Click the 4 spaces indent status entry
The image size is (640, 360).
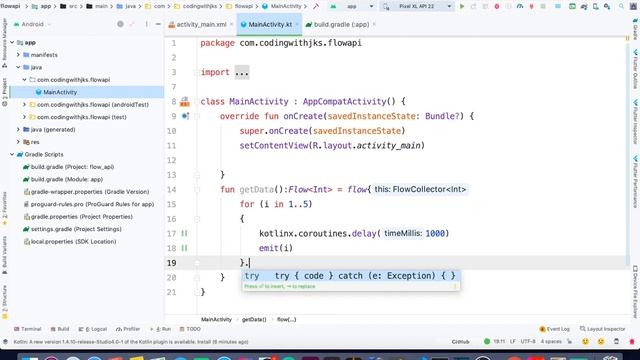[551, 342]
